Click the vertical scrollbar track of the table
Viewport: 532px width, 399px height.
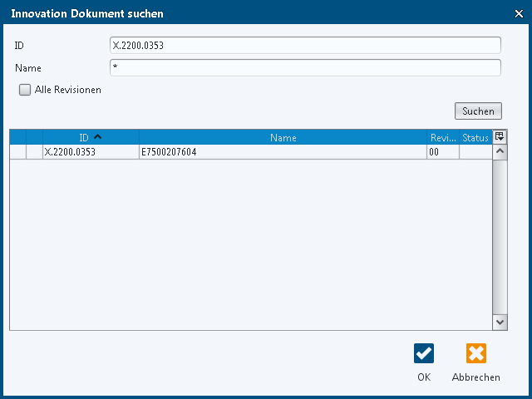pyautogui.click(x=500, y=237)
